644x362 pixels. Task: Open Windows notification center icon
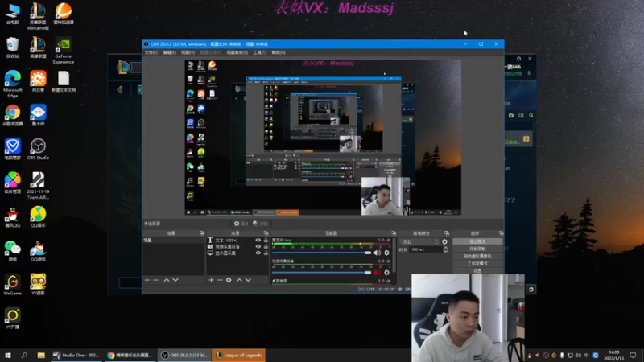coord(633,355)
